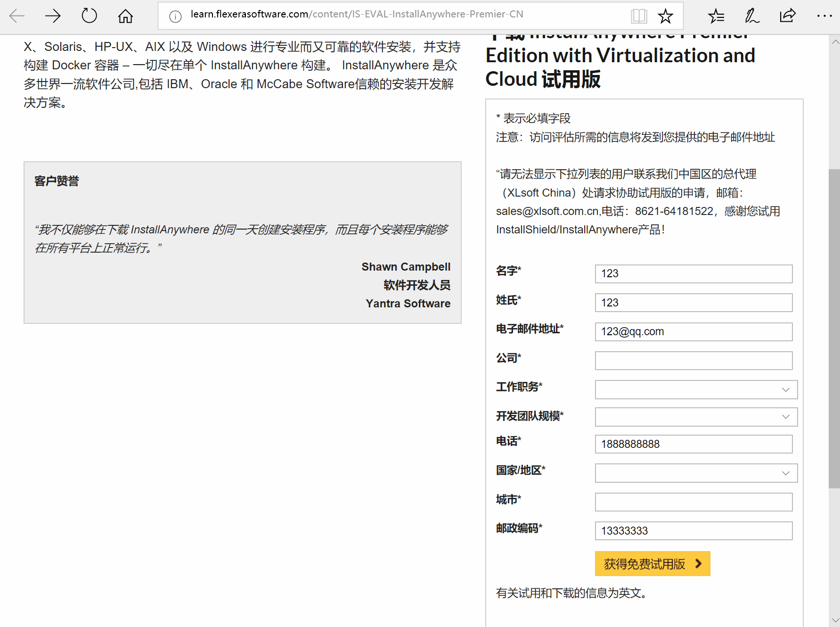The height and width of the screenshot is (627, 840).
Task: Click the 邮政编码 input field
Action: [693, 531]
